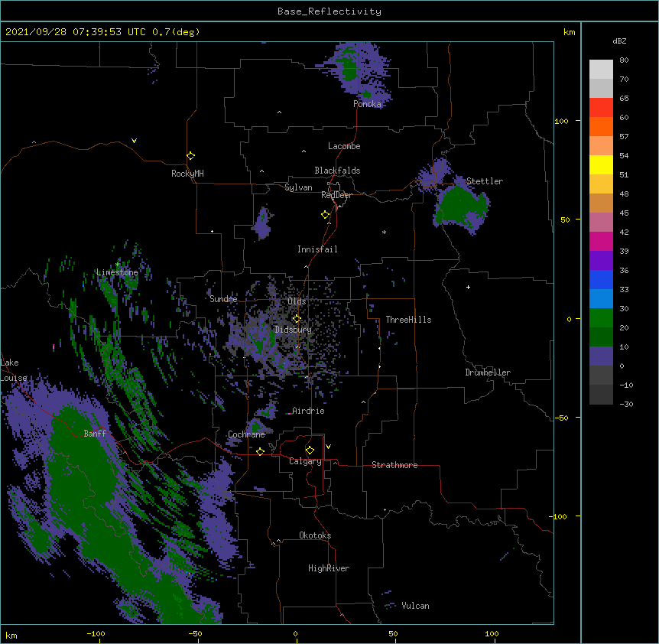Screen dimensions: 659x644
Task: Select the violet 36-39 dBZ legend swatch
Action: coord(601,261)
